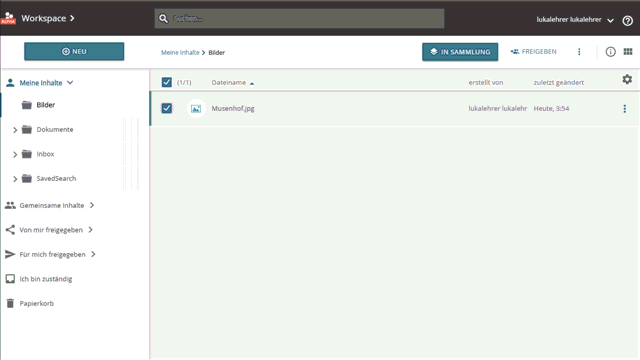Expand Gemeinsame Inhalte chevron
The width and height of the screenshot is (640, 360).
coord(92,205)
